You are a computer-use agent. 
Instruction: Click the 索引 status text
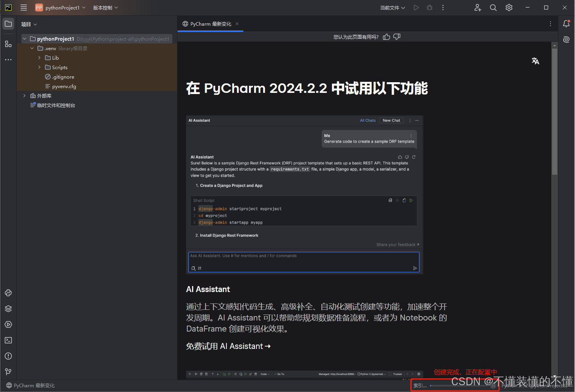coord(420,386)
